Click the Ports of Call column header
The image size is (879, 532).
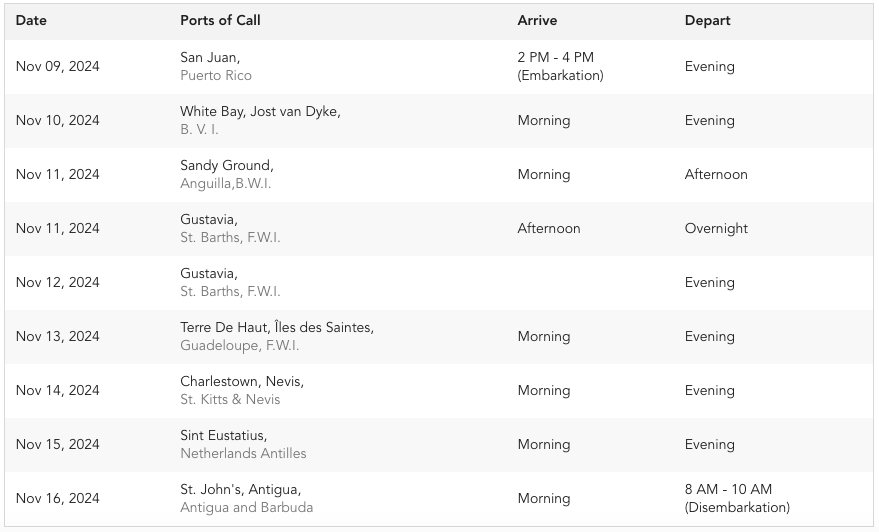click(220, 21)
